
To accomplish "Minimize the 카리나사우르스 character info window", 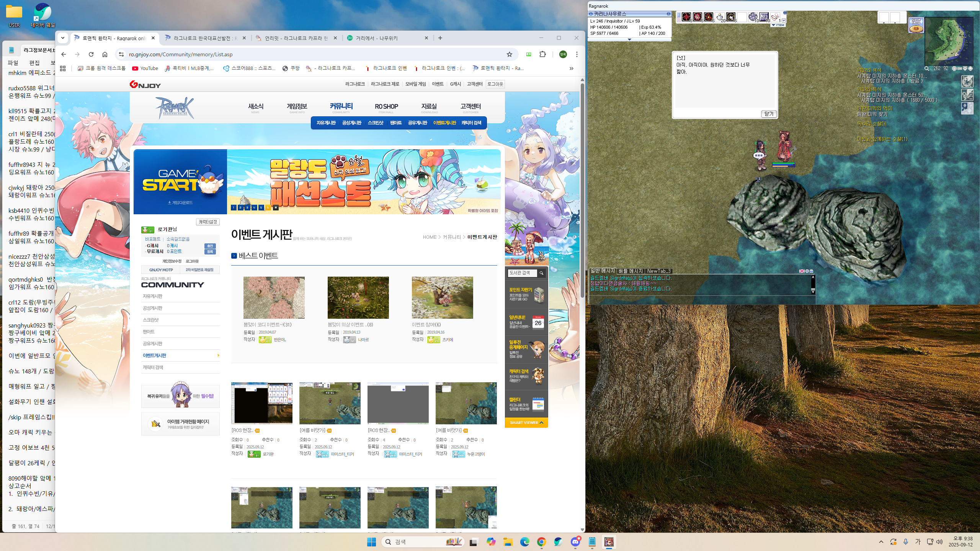I will click(668, 14).
